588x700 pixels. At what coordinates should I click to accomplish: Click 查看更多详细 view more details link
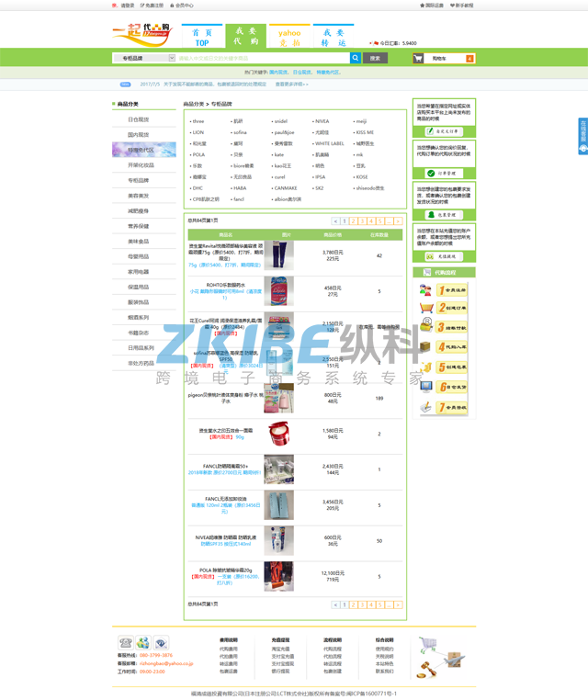(x=291, y=84)
